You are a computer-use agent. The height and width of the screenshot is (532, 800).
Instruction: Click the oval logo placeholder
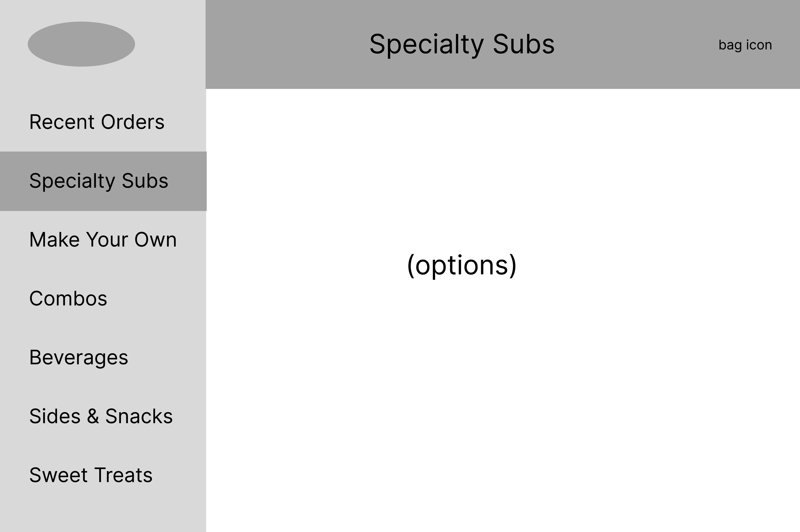[x=81, y=44]
